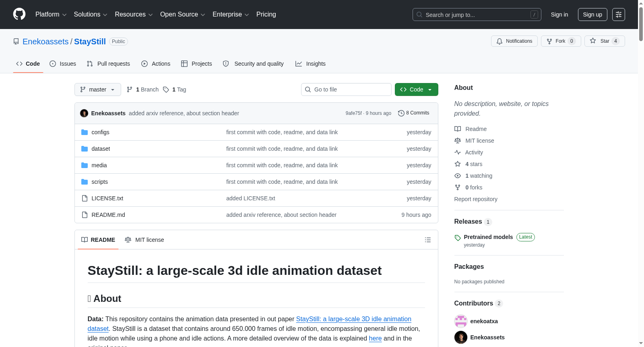Open the media folder
This screenshot has width=644, height=347.
click(99, 165)
